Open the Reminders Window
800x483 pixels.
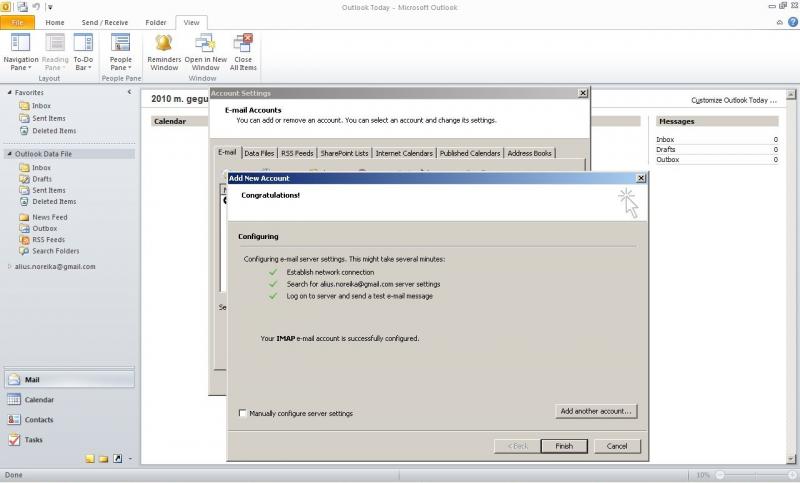[x=164, y=52]
